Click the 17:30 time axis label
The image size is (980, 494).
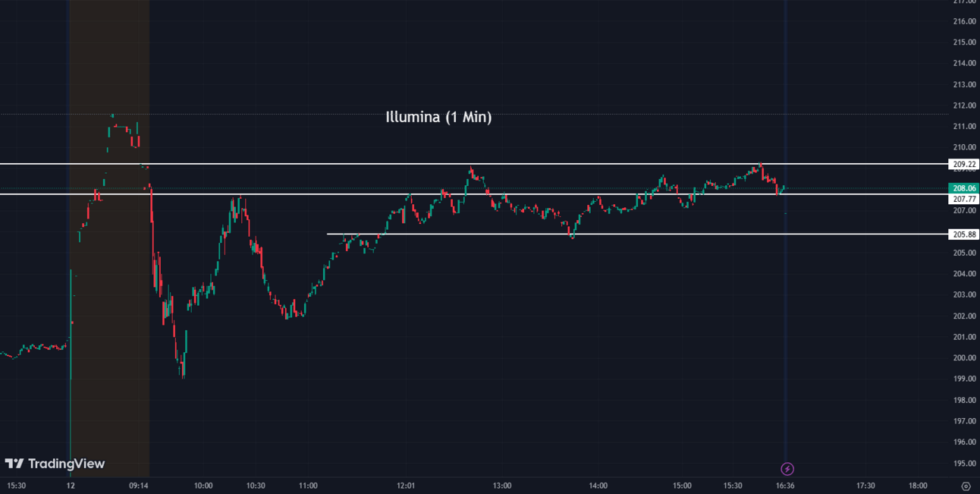click(865, 486)
